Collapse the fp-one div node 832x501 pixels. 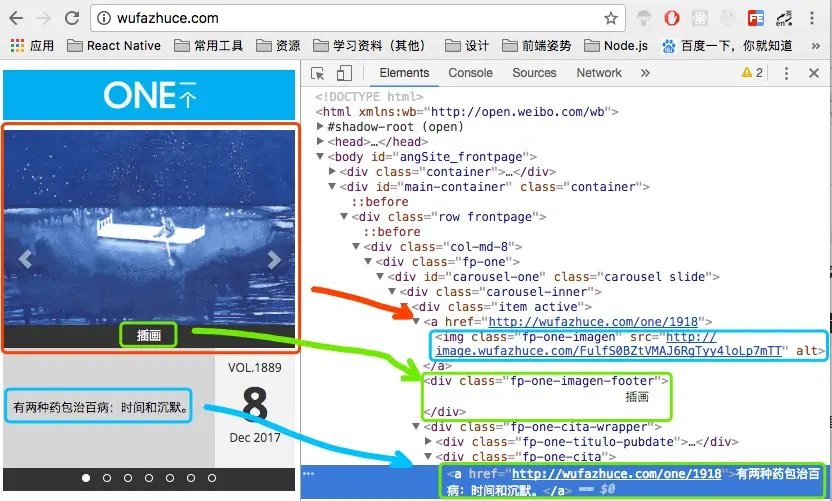368,262
